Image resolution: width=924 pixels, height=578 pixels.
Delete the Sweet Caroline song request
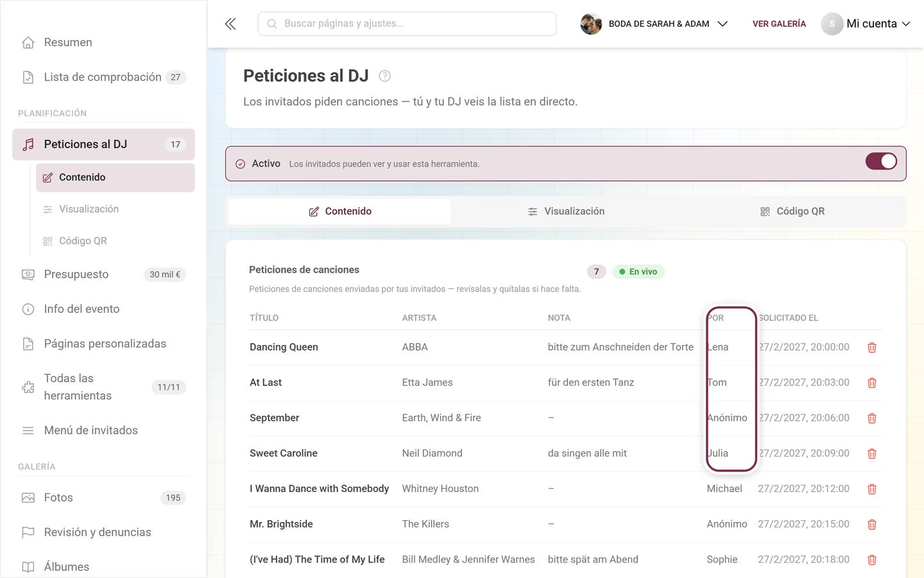coord(872,453)
